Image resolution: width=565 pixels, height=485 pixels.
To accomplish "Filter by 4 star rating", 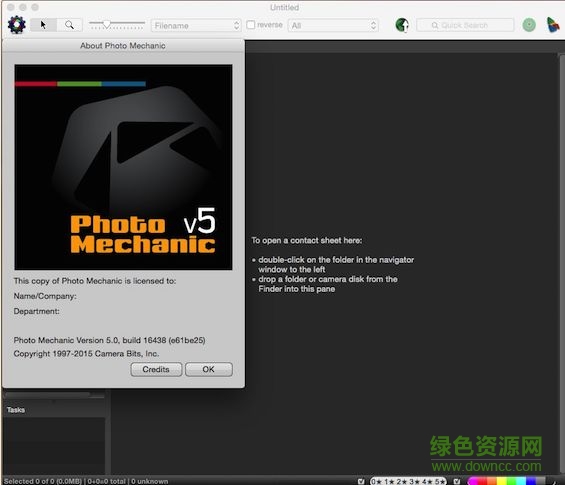I will coord(427,481).
